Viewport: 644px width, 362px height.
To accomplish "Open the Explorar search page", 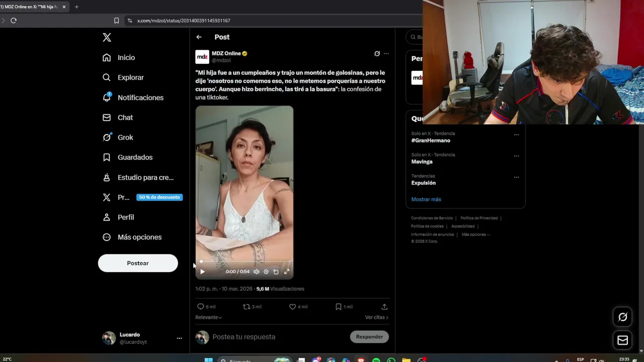I will tap(123, 77).
